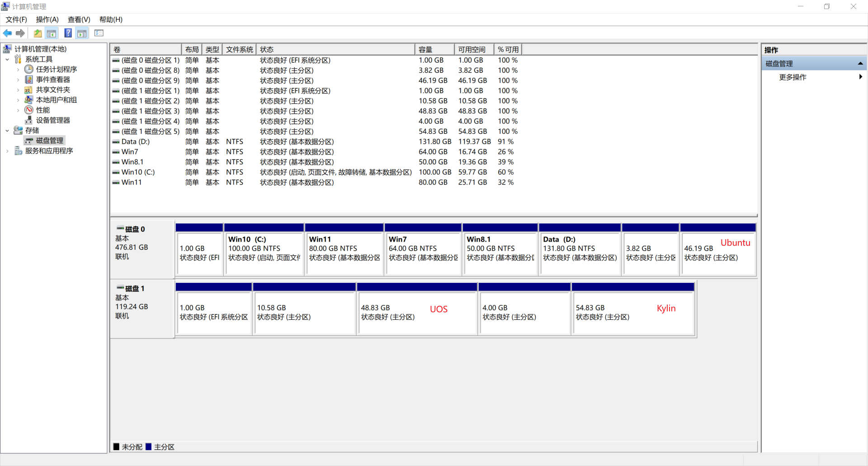This screenshot has width=868, height=466.
Task: Open More Actions (更多操作) submenu
Action: [x=814, y=77]
